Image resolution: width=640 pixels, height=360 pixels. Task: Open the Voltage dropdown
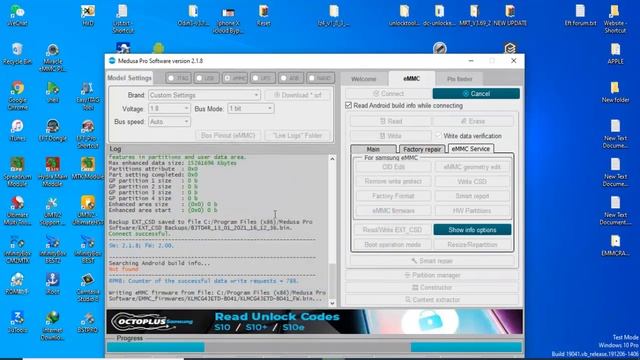coord(169,109)
